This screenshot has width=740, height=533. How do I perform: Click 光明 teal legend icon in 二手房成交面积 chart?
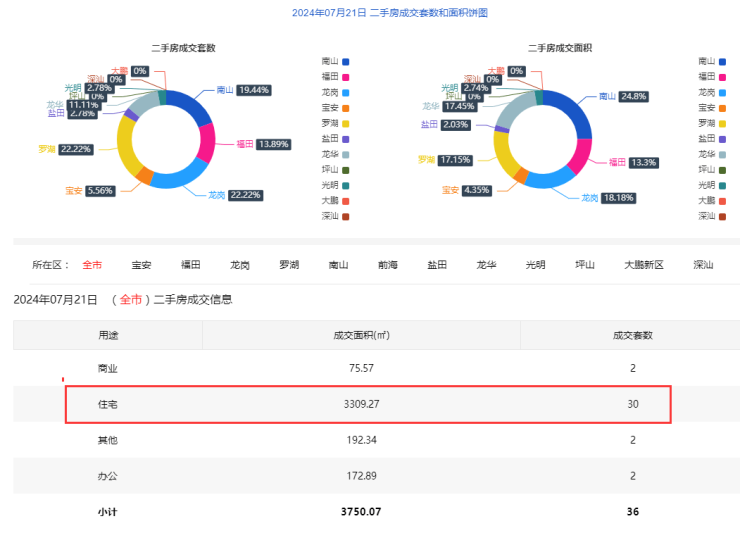[x=722, y=185]
